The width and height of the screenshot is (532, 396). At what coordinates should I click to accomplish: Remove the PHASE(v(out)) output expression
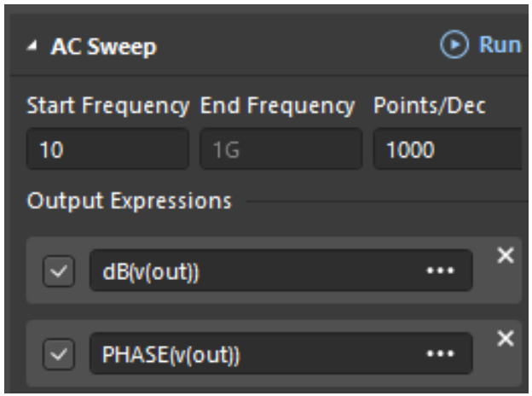503,339
